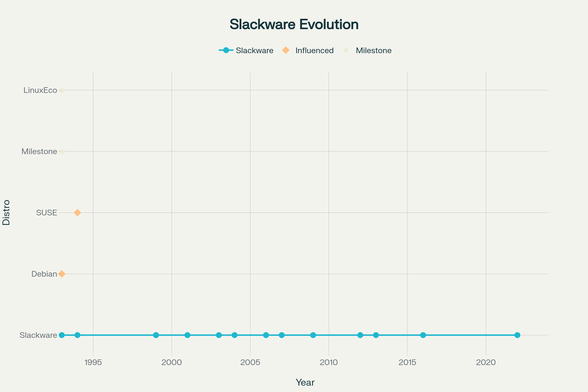Select the Slackware data point at 2006
This screenshot has height=392, width=588.
(266, 335)
